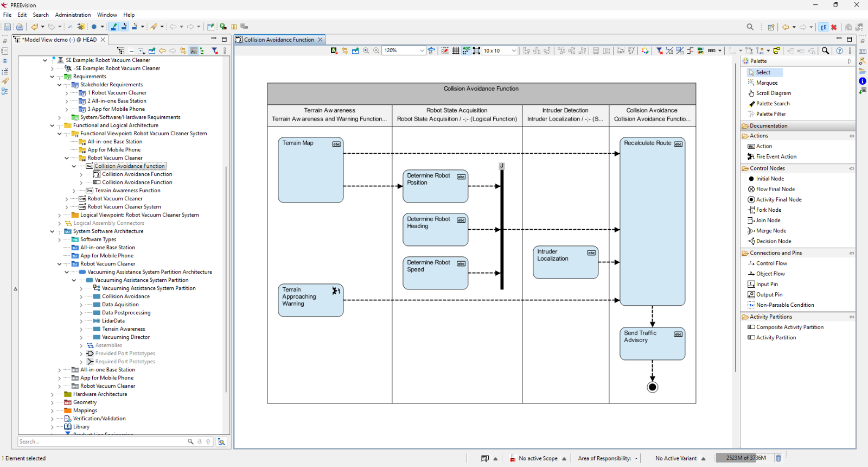Toggle the EE button in top-right toolbar
This screenshot has width=868, height=467.
[x=824, y=27]
